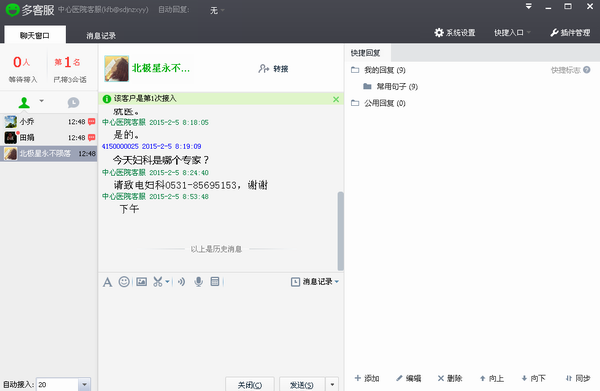Open the emoji smiley picker

click(124, 282)
